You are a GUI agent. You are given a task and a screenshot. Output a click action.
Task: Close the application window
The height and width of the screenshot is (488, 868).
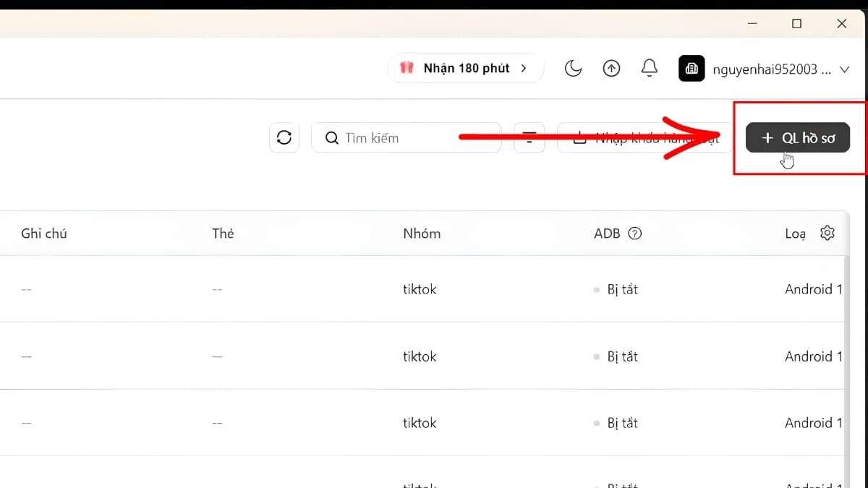(x=841, y=24)
